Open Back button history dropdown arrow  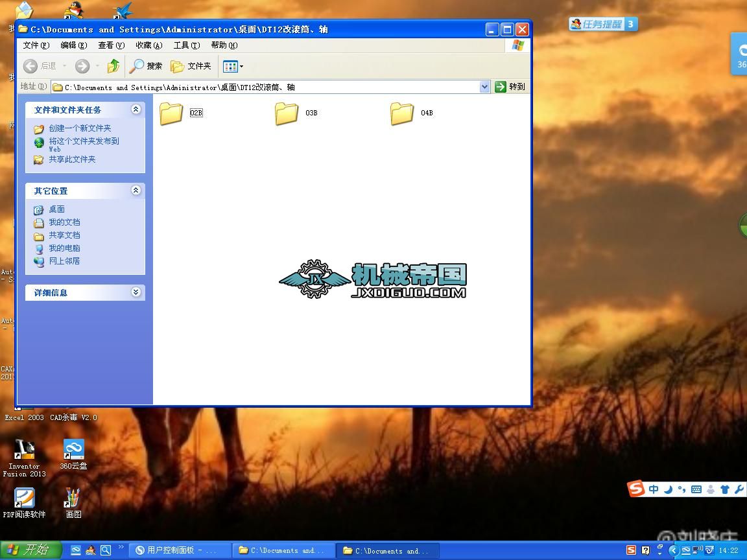pyautogui.click(x=64, y=66)
